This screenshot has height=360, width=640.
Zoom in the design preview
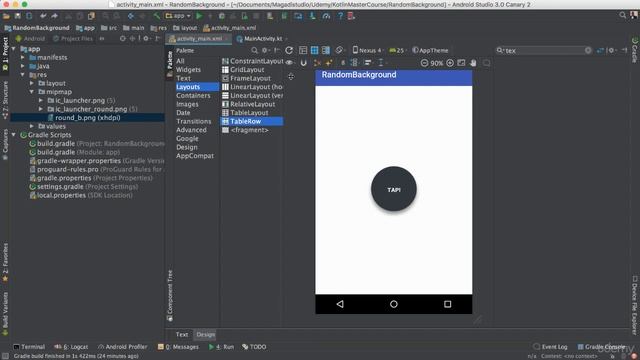[x=450, y=63]
